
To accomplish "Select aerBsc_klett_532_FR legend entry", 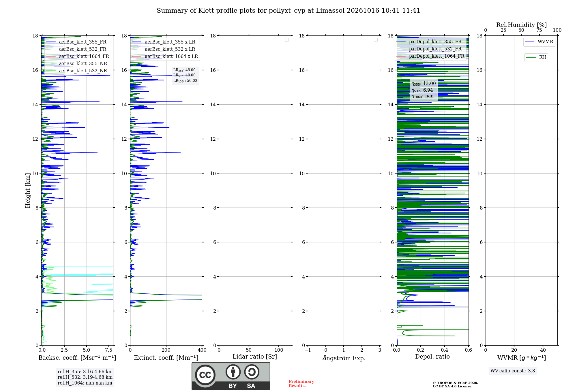I will click(77, 49).
